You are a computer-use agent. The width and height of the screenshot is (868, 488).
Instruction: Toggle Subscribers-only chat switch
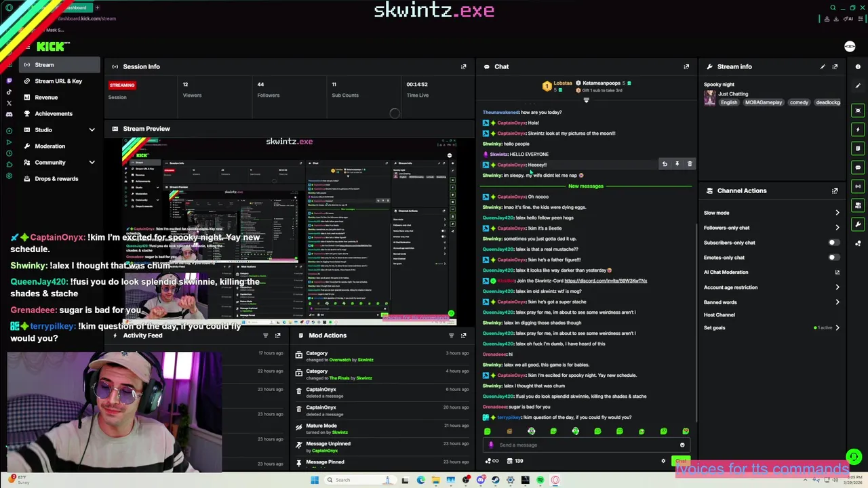tap(833, 243)
